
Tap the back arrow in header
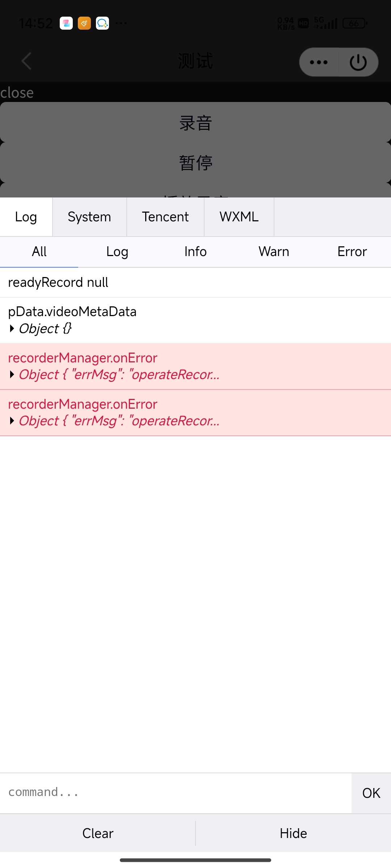click(x=27, y=61)
